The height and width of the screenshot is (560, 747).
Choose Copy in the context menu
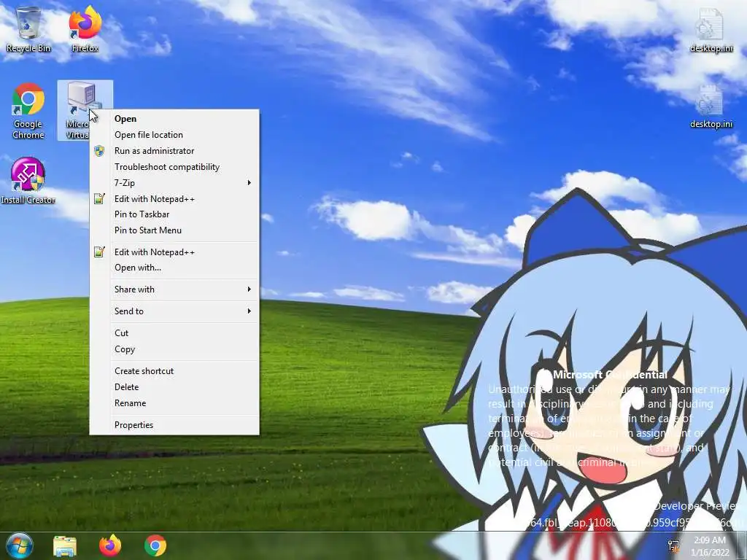tap(174, 349)
